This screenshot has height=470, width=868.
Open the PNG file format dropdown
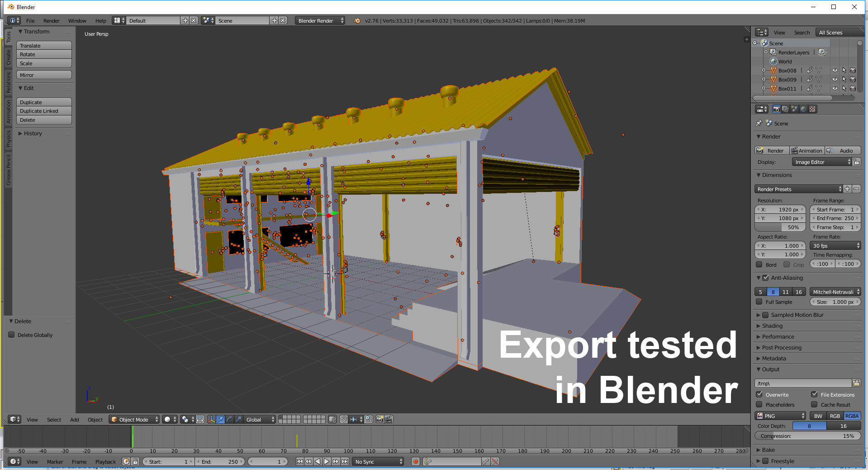pyautogui.click(x=781, y=416)
